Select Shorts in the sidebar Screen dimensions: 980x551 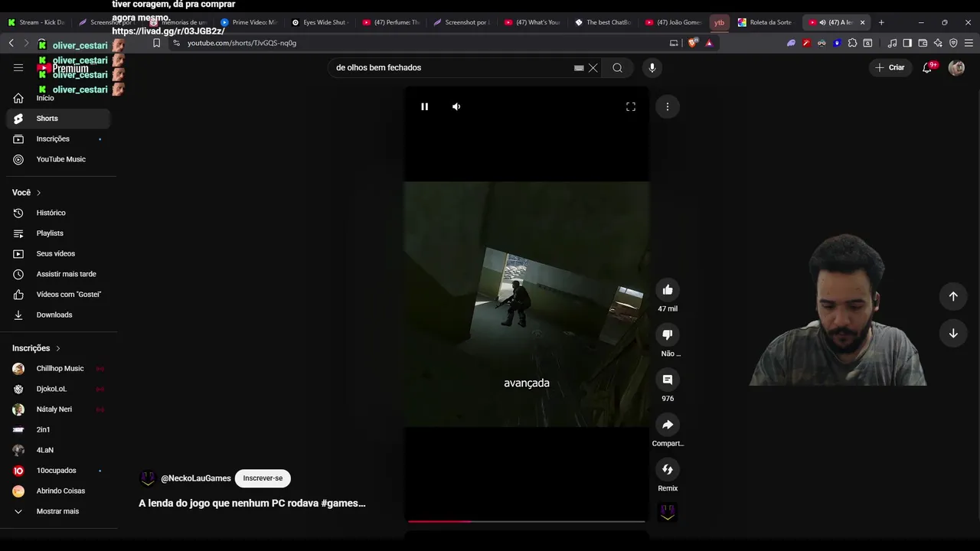coord(58,119)
